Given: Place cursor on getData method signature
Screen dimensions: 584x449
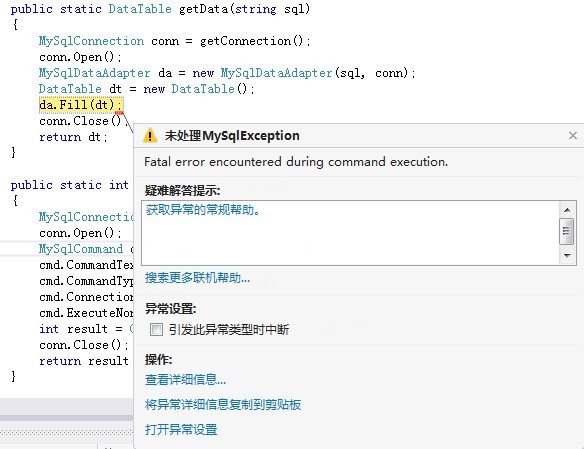Looking at the screenshot, I should coord(160,9).
